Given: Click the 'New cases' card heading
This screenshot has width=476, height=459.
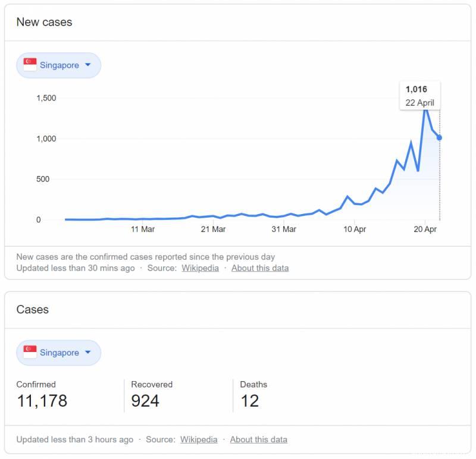Looking at the screenshot, I should [x=44, y=22].
